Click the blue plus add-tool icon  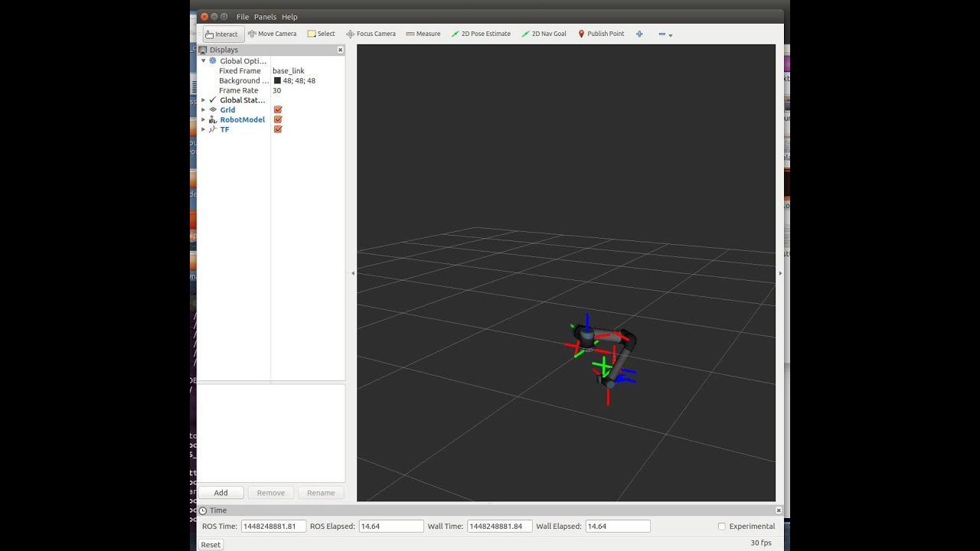tap(639, 34)
